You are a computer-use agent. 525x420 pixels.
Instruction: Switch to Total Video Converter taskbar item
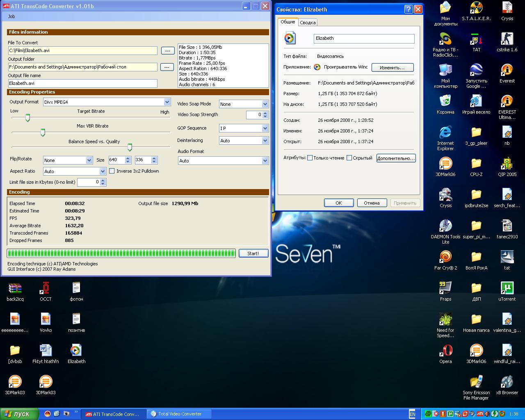click(179, 414)
